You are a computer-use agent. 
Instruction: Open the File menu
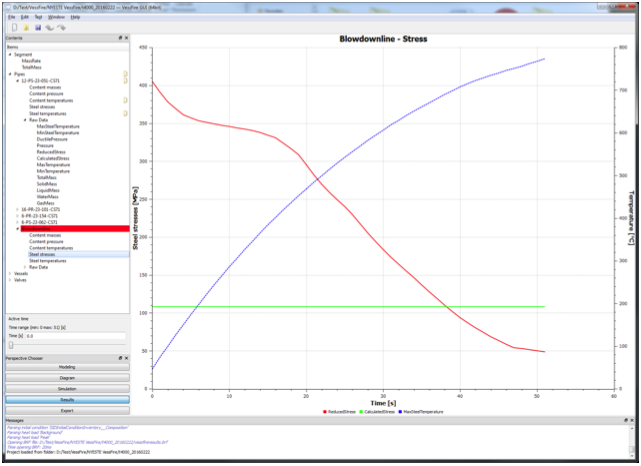click(x=11, y=17)
